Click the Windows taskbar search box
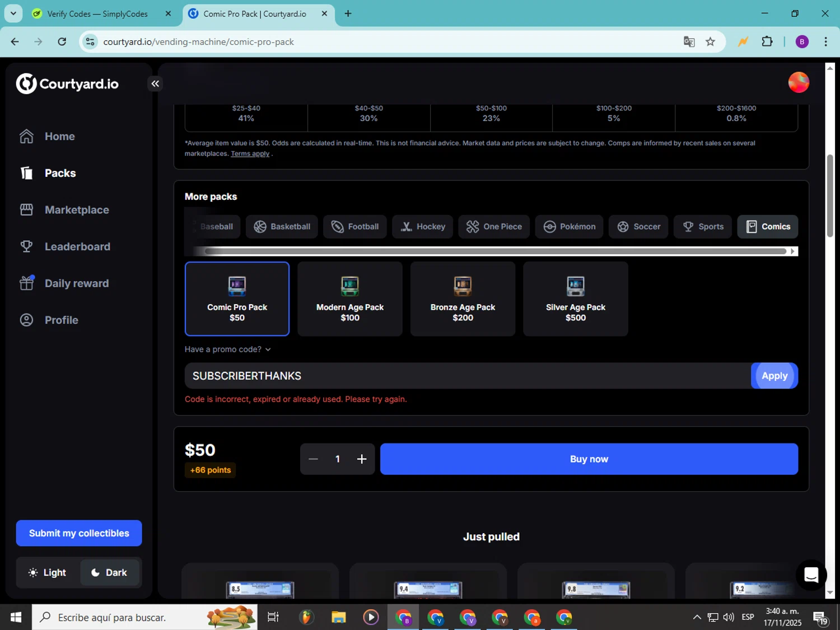 click(144, 617)
